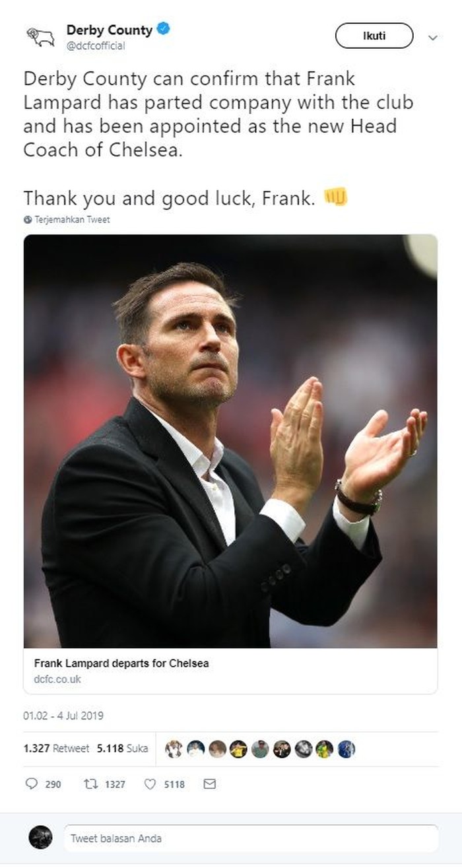Expand the tweet options chevron
This screenshot has height=868, width=462.
[x=433, y=38]
